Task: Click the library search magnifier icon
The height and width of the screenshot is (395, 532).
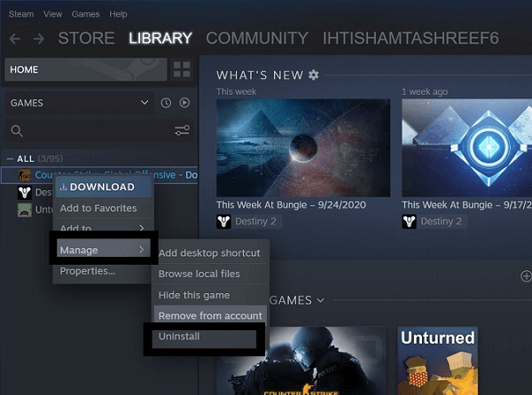Action: tap(17, 131)
